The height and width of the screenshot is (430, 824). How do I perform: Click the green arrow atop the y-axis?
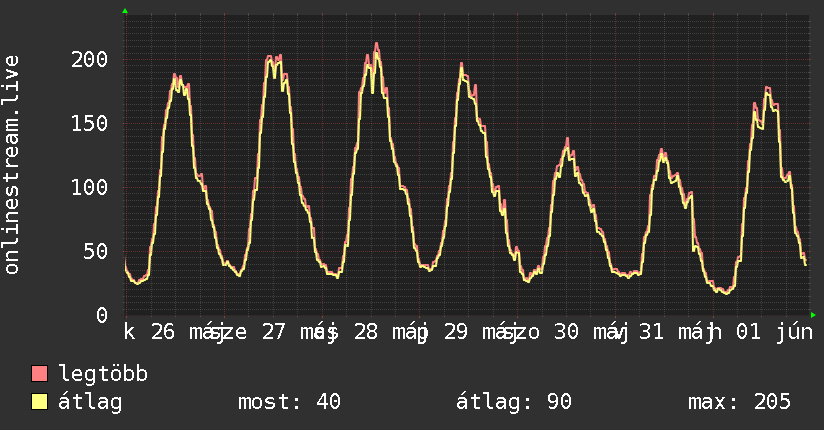coord(125,11)
